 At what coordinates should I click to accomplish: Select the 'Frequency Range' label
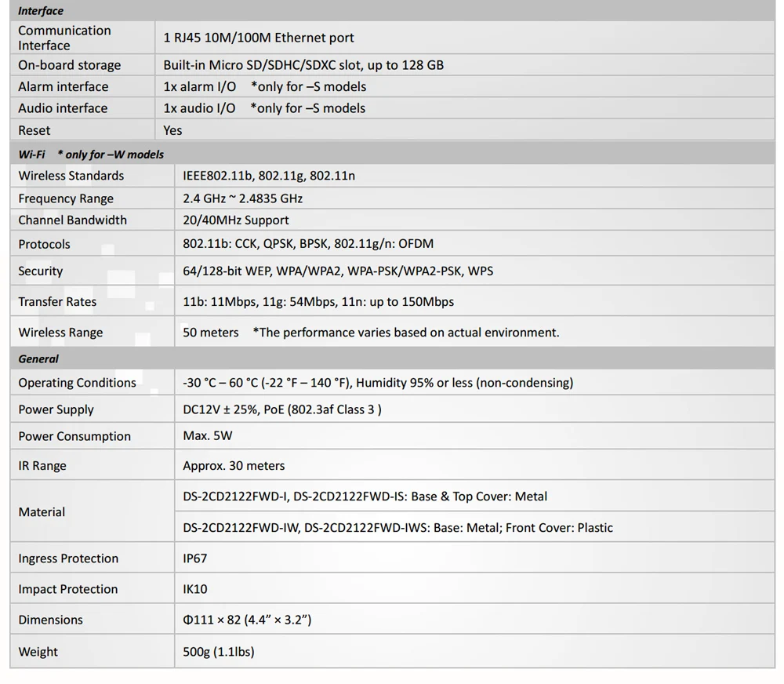click(66, 198)
